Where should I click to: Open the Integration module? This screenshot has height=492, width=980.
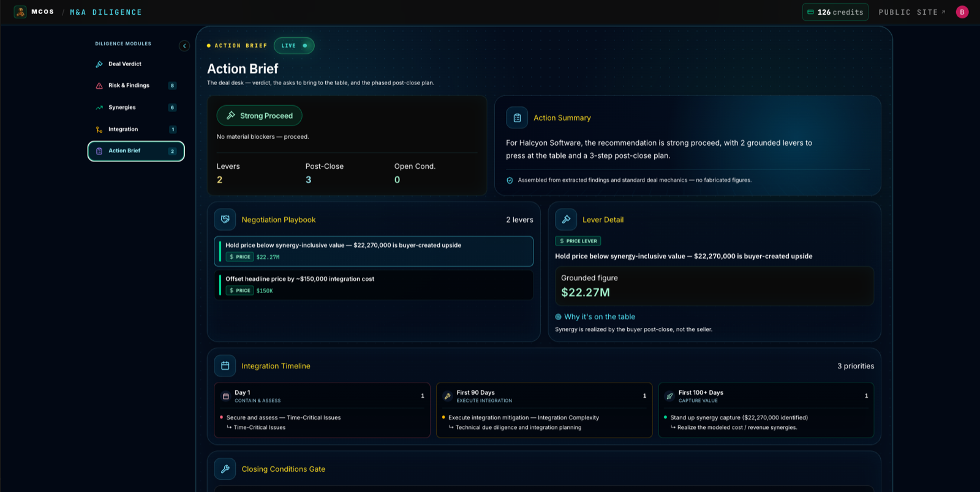(x=136, y=130)
